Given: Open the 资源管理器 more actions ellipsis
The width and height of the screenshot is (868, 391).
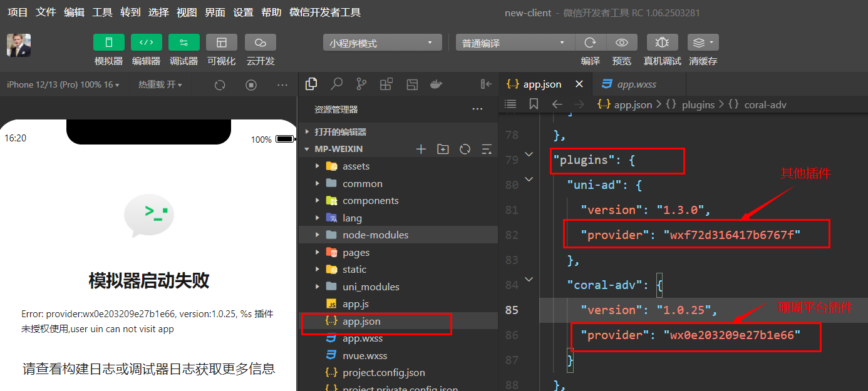Looking at the screenshot, I should (477, 109).
